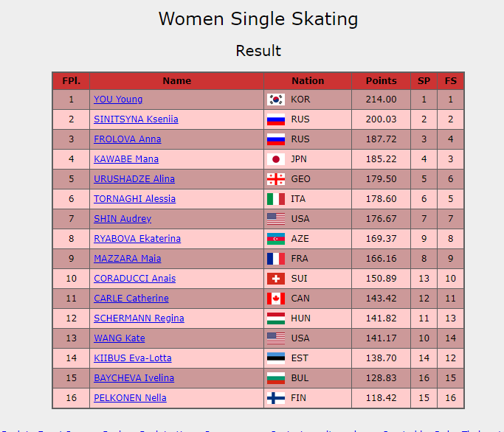This screenshot has width=504, height=432.
Task: Click the South Korea flag icon
Action: tap(276, 100)
